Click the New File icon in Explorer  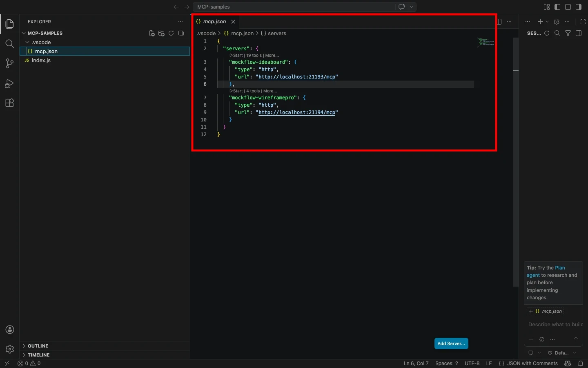[x=152, y=34]
